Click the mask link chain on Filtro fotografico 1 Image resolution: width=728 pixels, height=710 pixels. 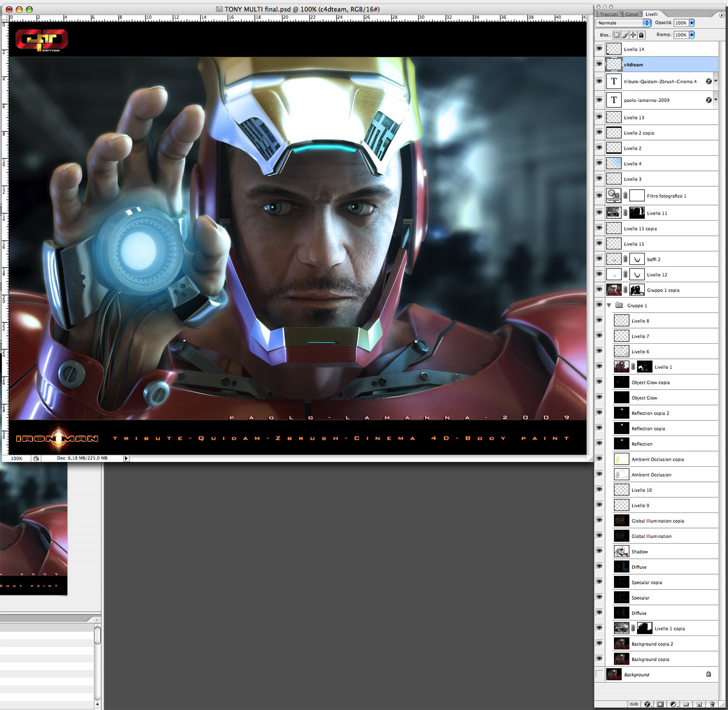point(625,196)
